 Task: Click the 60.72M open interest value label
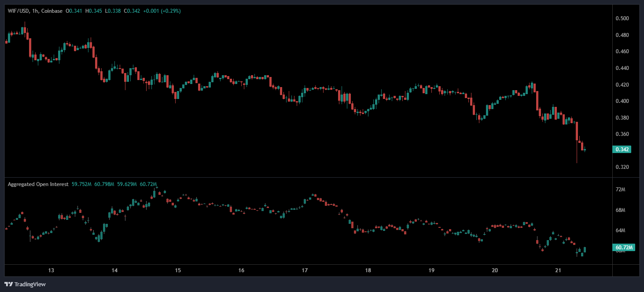pyautogui.click(x=623, y=248)
